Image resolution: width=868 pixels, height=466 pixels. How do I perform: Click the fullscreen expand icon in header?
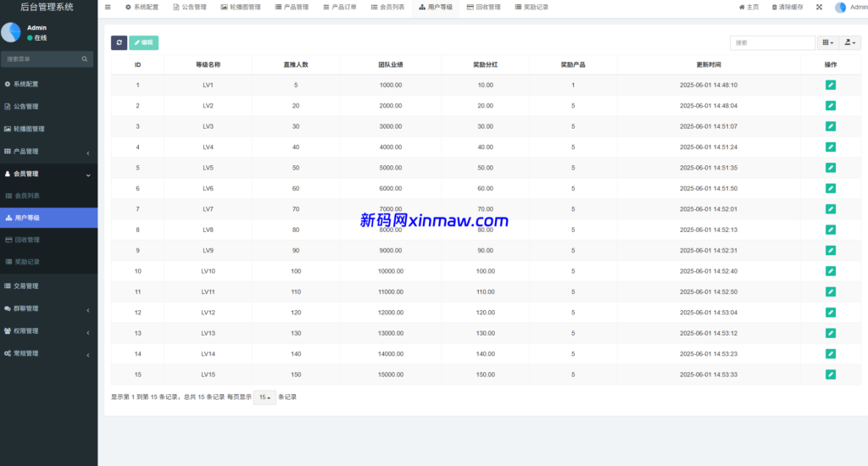coord(819,7)
